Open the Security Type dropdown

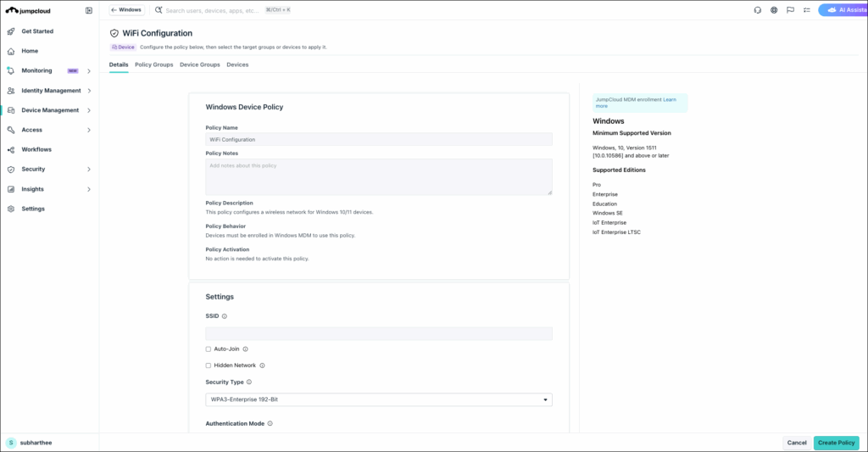(379, 399)
